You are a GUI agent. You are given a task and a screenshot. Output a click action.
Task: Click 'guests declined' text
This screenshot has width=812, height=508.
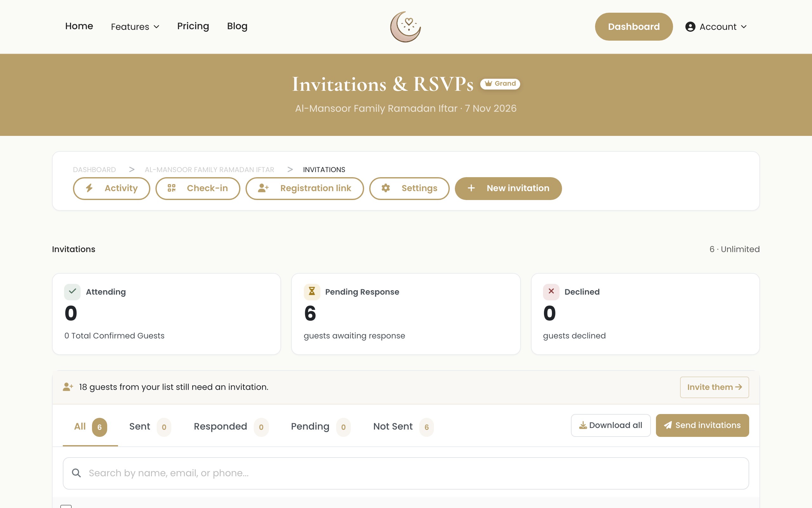pos(574,336)
